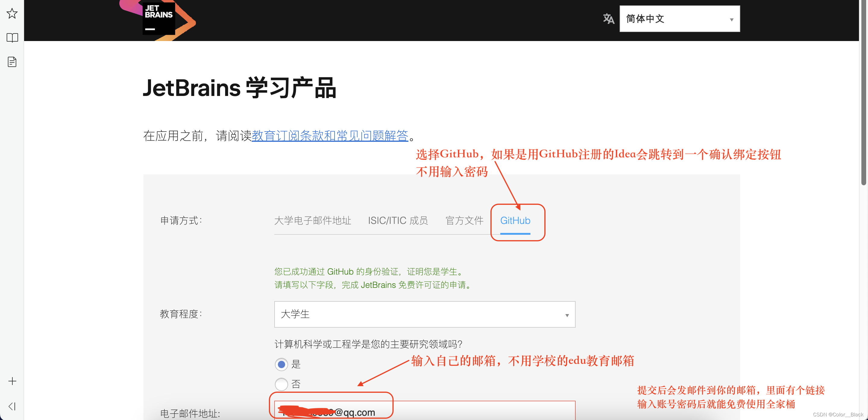Open the 简体中文 language dropdown

pyautogui.click(x=680, y=18)
